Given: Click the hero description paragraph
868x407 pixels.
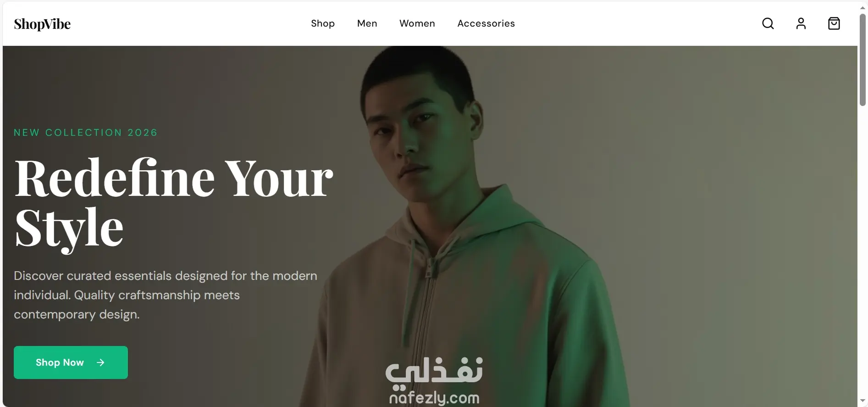Looking at the screenshot, I should [x=166, y=295].
